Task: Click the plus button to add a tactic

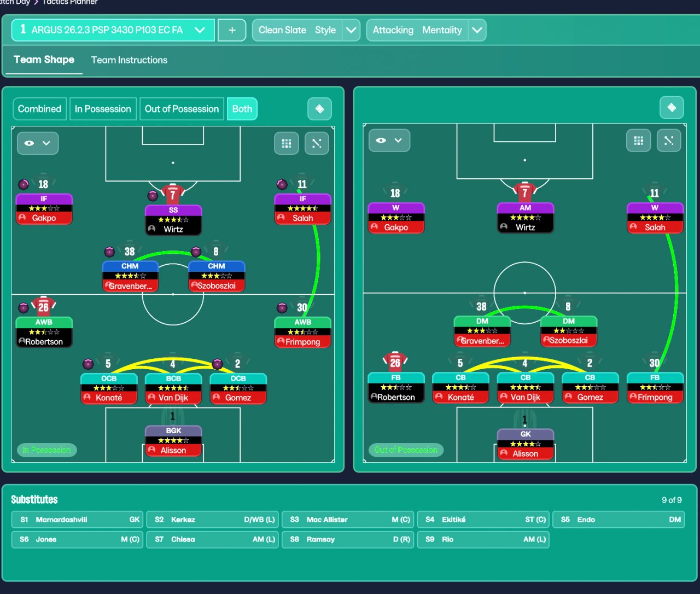Action: pyautogui.click(x=232, y=30)
